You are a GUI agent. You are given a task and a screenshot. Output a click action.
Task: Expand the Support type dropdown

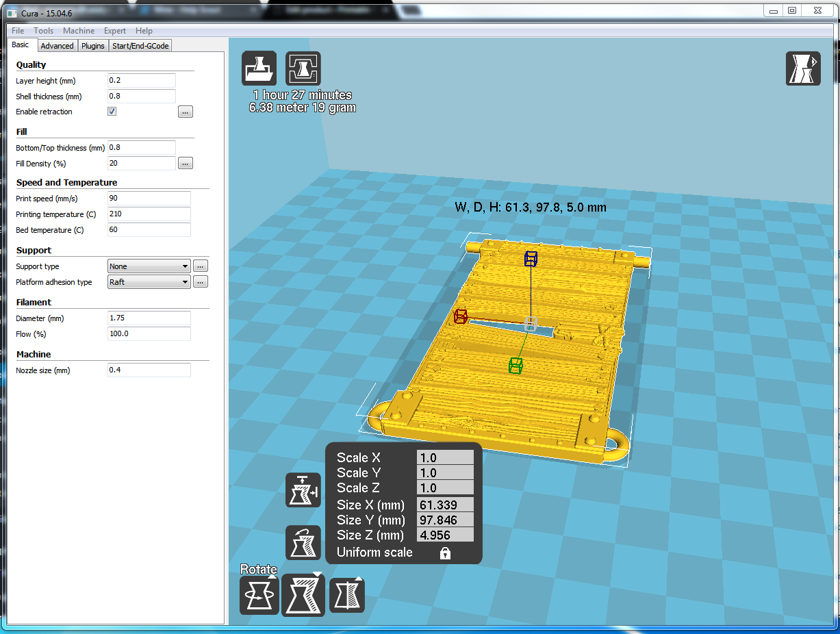149,266
